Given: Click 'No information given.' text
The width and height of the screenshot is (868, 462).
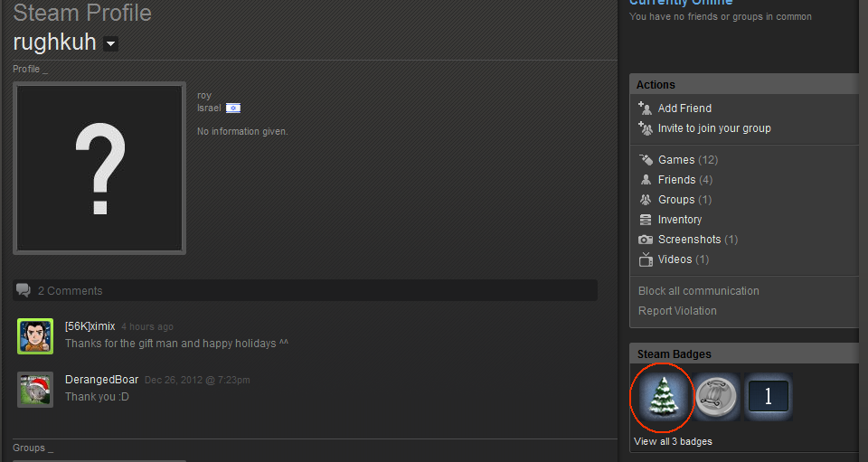Looking at the screenshot, I should pyautogui.click(x=242, y=131).
